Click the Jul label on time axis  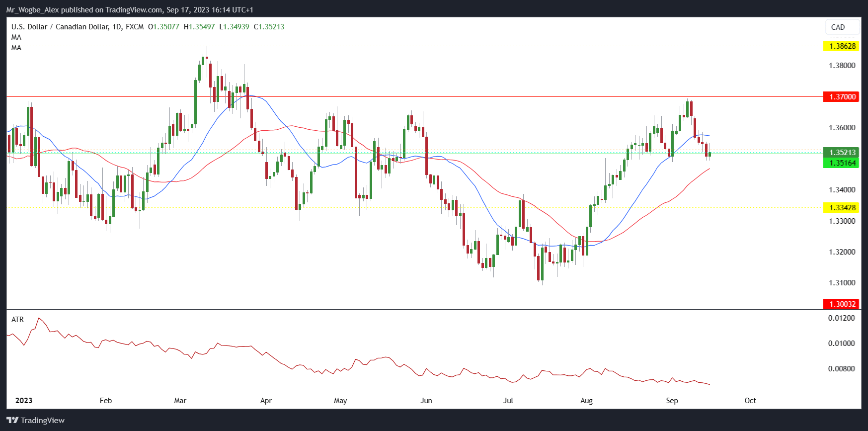click(x=508, y=401)
